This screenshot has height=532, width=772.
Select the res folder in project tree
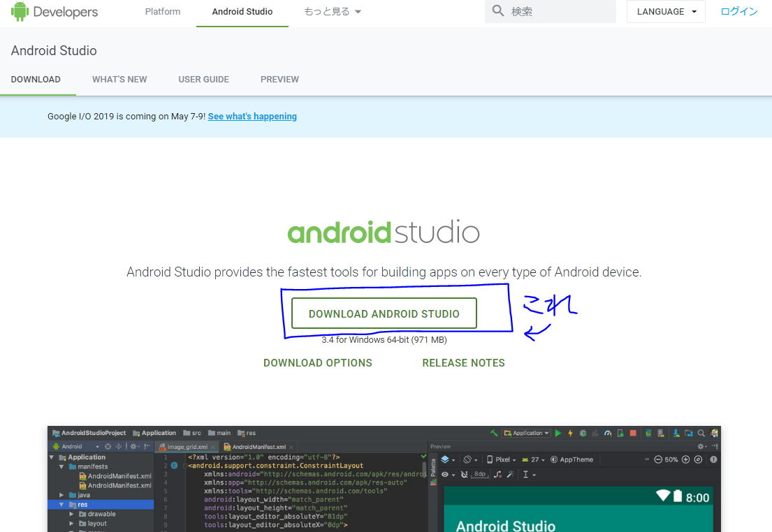[x=101, y=505]
